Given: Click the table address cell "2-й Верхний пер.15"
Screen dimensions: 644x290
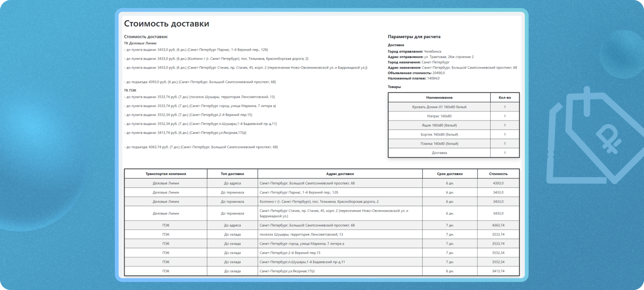Looking at the screenshot, I should click(340, 253).
